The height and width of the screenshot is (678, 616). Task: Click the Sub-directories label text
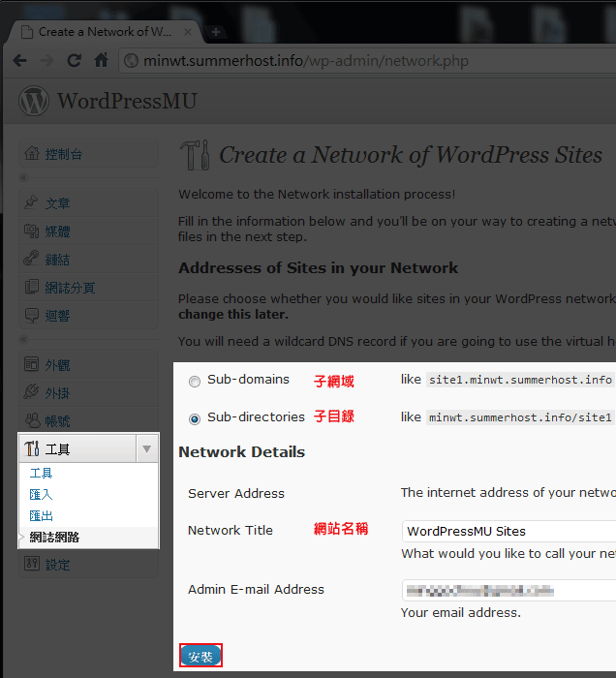[x=256, y=416]
